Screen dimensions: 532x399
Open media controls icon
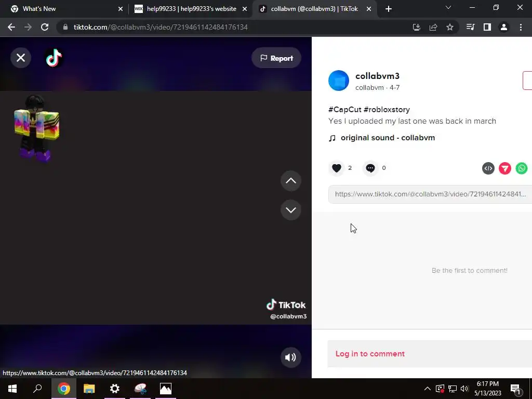click(x=471, y=27)
